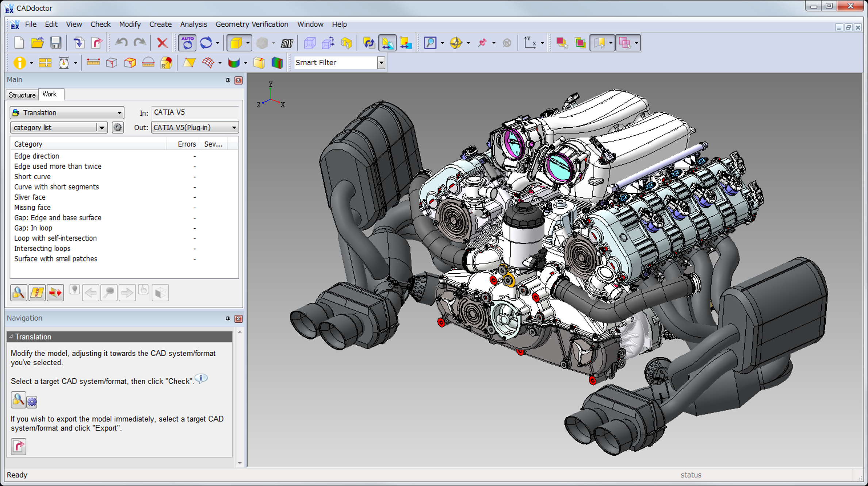Click the red X delete icon
Viewport: 868px width, 486px height.
click(x=162, y=43)
